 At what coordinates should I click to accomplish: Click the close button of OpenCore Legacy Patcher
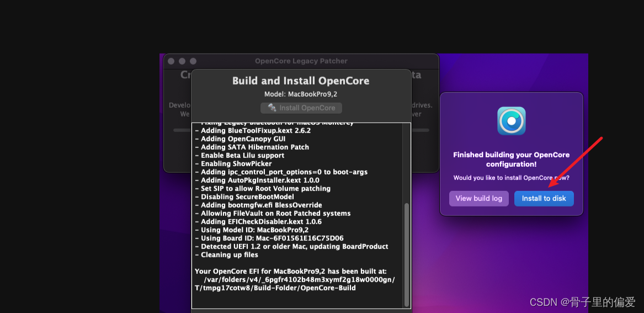(171, 61)
